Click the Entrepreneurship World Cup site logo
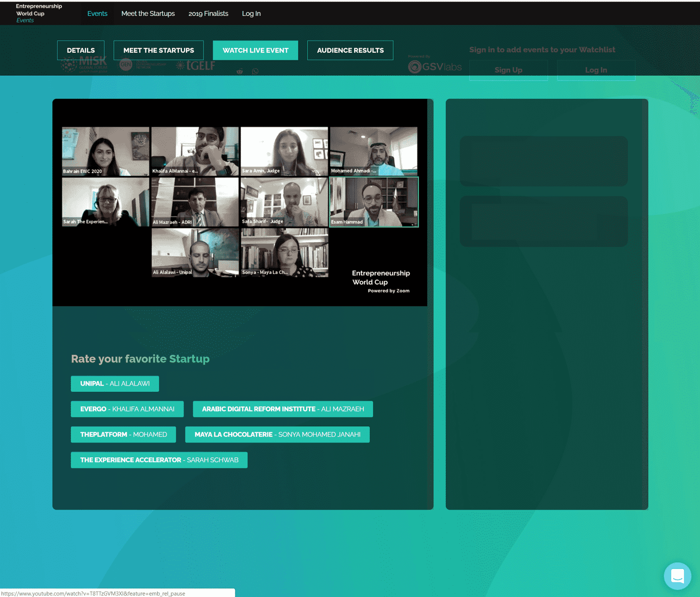This screenshot has height=597, width=700. click(39, 13)
